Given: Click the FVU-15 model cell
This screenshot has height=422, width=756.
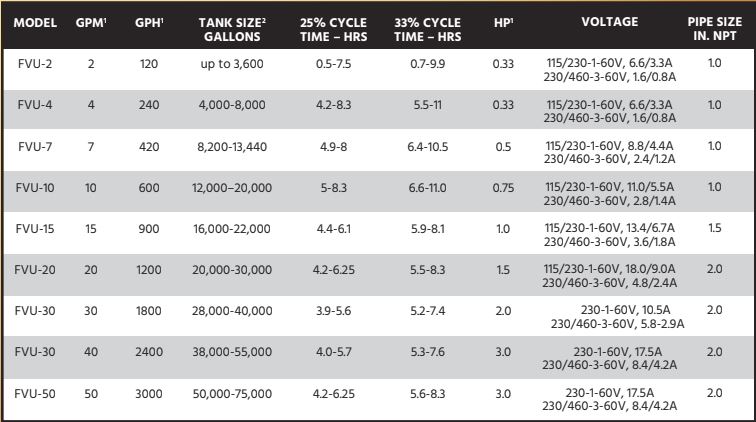Looking at the screenshot, I should point(35,229).
